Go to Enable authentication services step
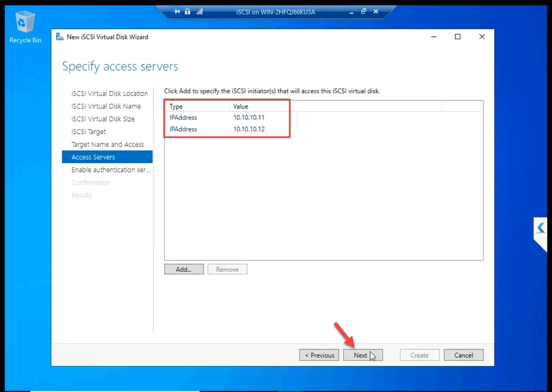Image resolution: width=552 pixels, height=392 pixels. tap(111, 170)
